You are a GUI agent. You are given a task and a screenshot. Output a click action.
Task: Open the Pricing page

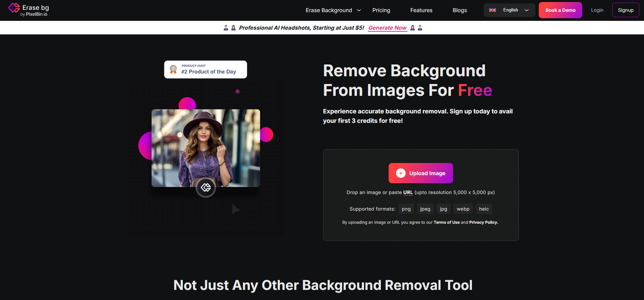click(381, 10)
